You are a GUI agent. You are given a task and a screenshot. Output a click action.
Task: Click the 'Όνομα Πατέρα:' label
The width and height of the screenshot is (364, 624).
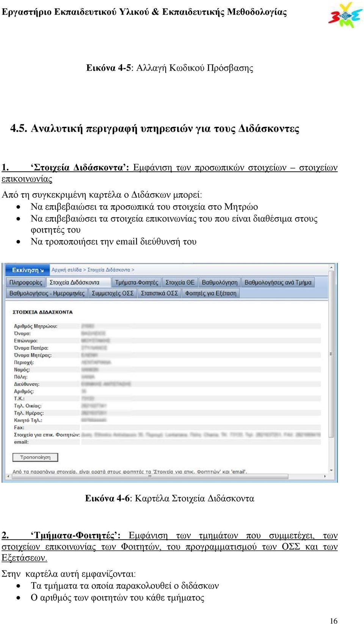[x=31, y=348]
